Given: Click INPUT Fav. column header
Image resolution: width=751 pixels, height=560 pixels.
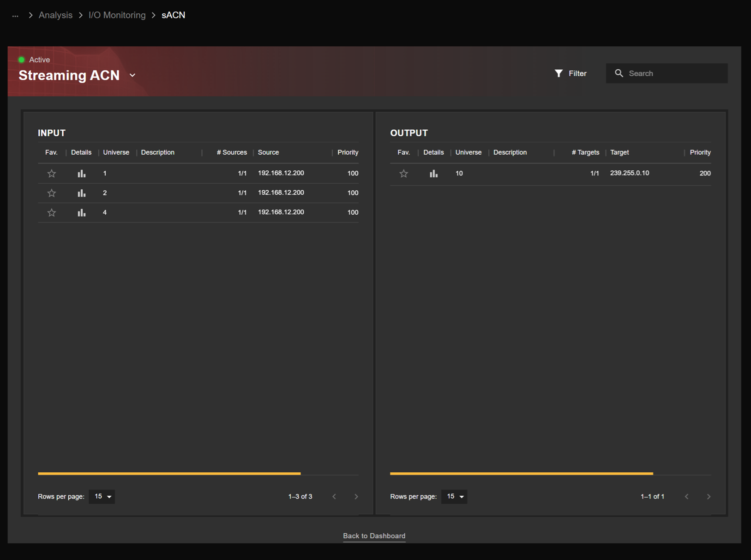Looking at the screenshot, I should tap(51, 152).
